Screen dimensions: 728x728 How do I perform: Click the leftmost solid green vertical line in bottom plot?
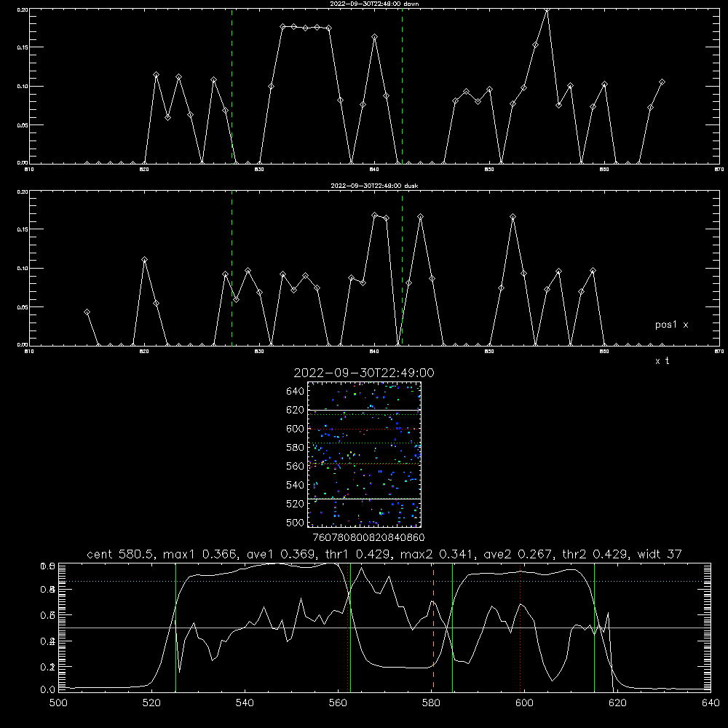175,627
